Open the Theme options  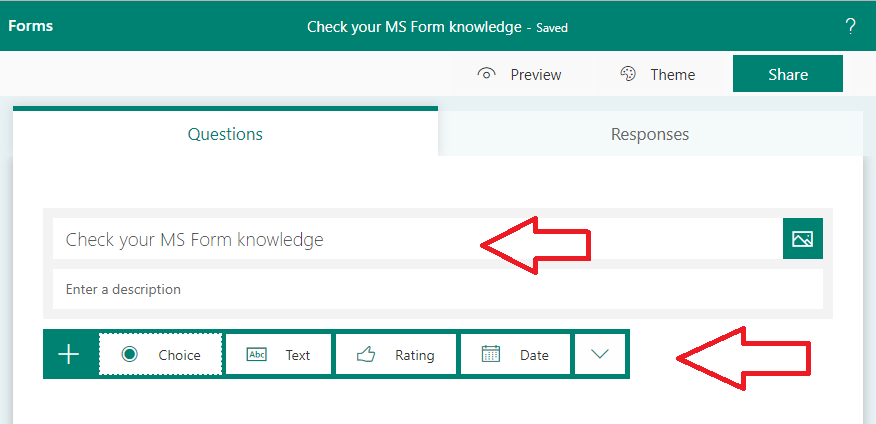pyautogui.click(x=658, y=74)
